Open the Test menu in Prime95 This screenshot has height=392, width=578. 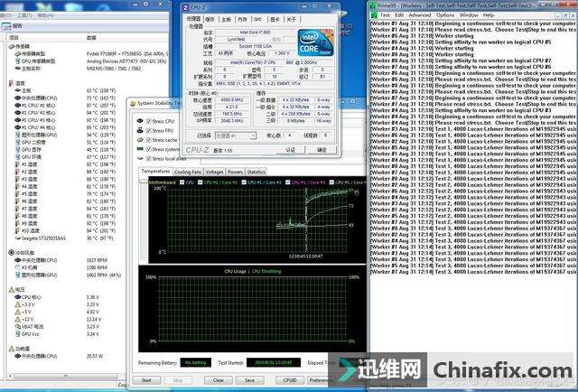coord(385,15)
